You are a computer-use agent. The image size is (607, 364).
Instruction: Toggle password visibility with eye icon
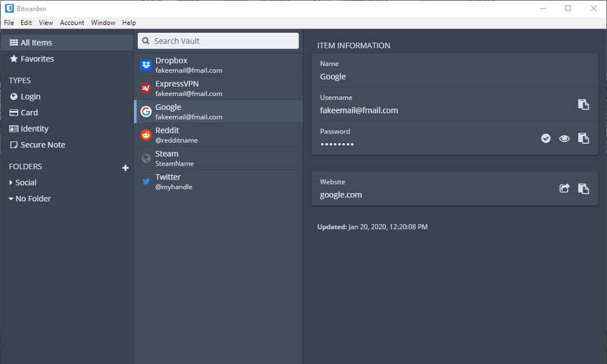565,138
